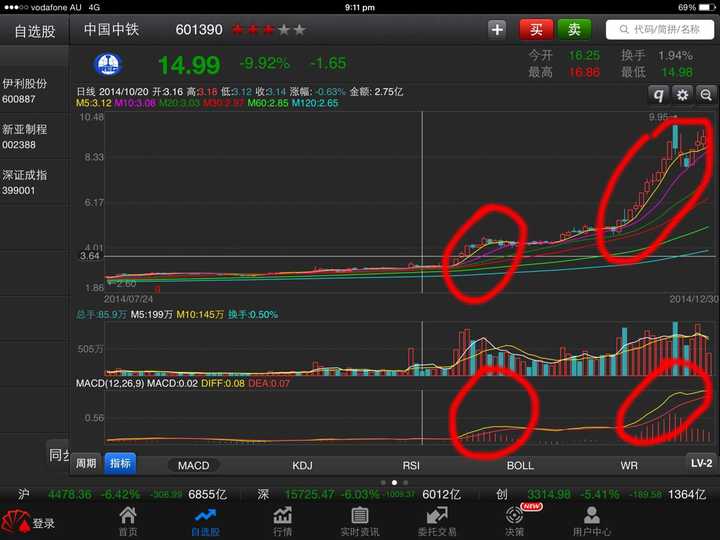Select 伊利股份 600887 in watchlist
This screenshot has width=720, height=540.
click(34, 91)
